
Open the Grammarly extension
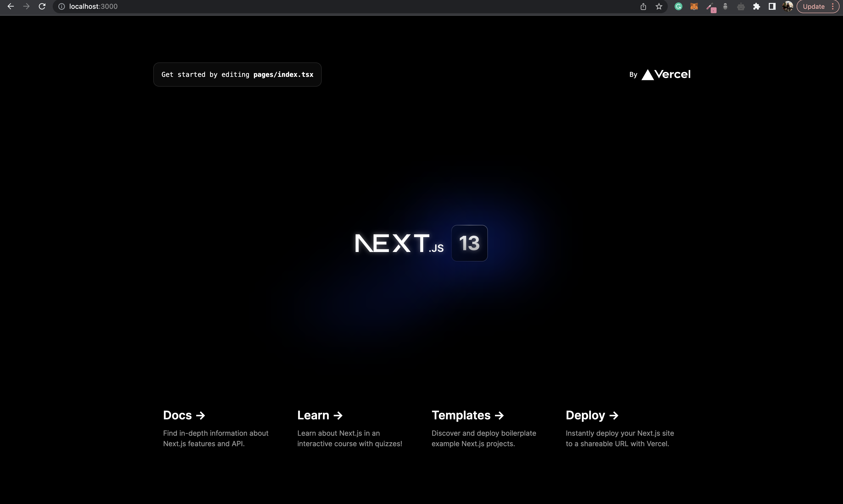point(678,6)
